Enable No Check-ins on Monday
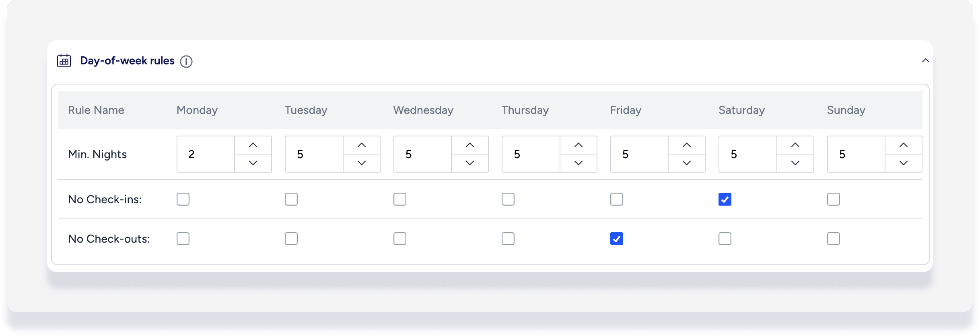The image size is (980, 336). point(183,199)
